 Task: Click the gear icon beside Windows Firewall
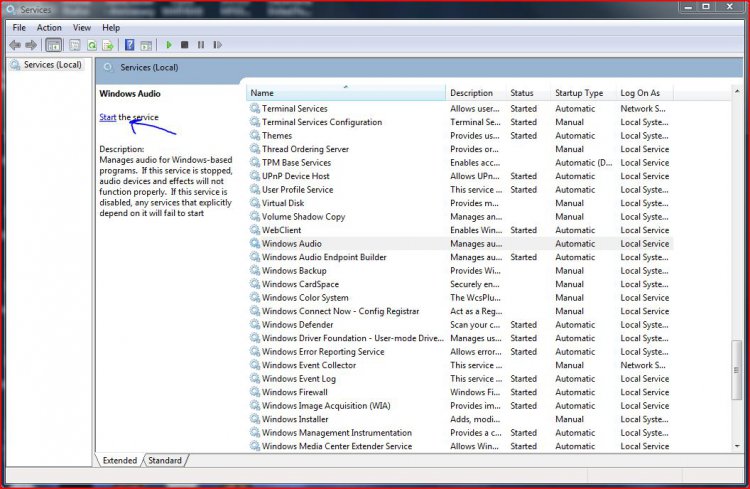point(255,392)
